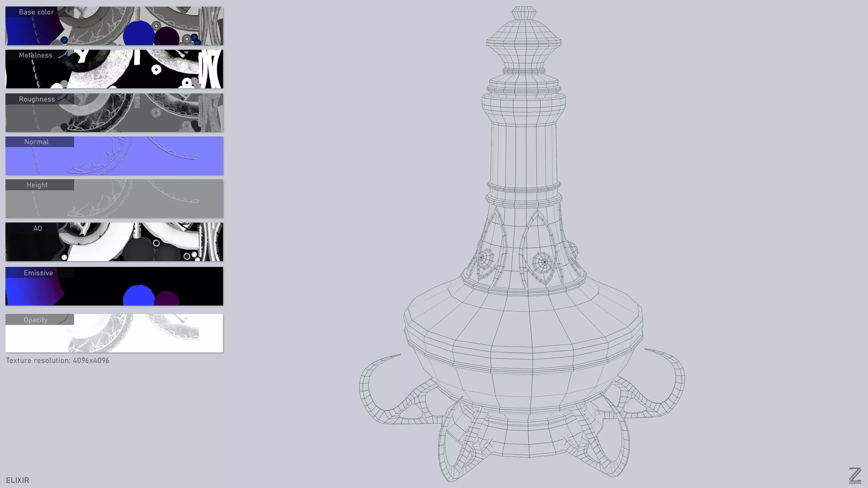This screenshot has height=488, width=868.
Task: Pick the dark purple circle in Emissive map
Action: click(167, 299)
